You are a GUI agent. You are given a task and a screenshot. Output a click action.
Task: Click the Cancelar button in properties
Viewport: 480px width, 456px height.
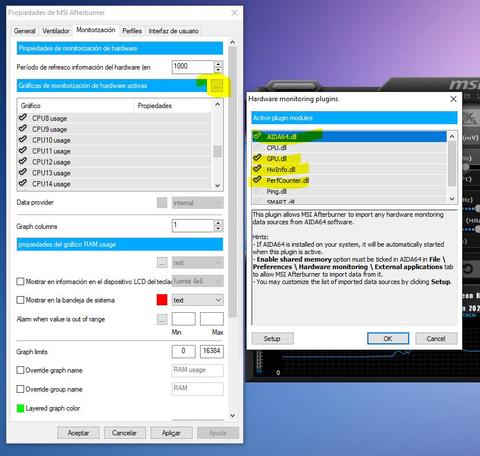[124, 433]
